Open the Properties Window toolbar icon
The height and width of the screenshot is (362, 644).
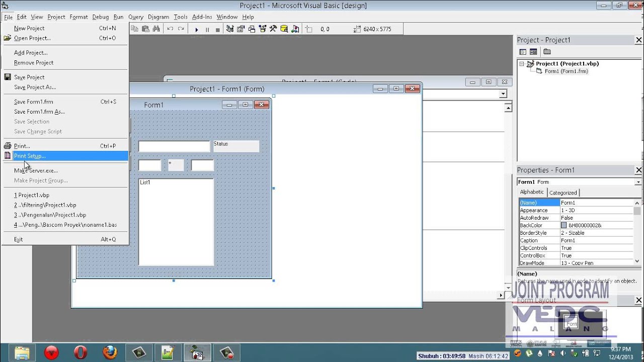[240, 29]
